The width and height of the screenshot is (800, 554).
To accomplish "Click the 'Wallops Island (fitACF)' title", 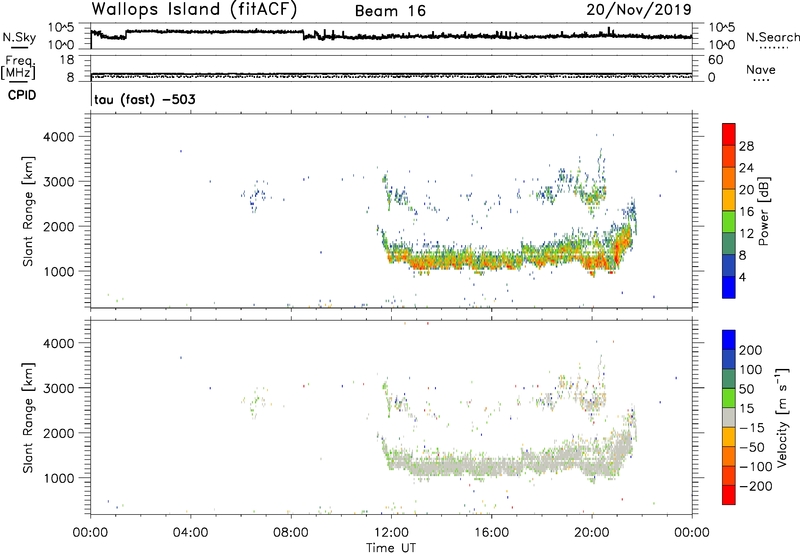I will point(194,10).
